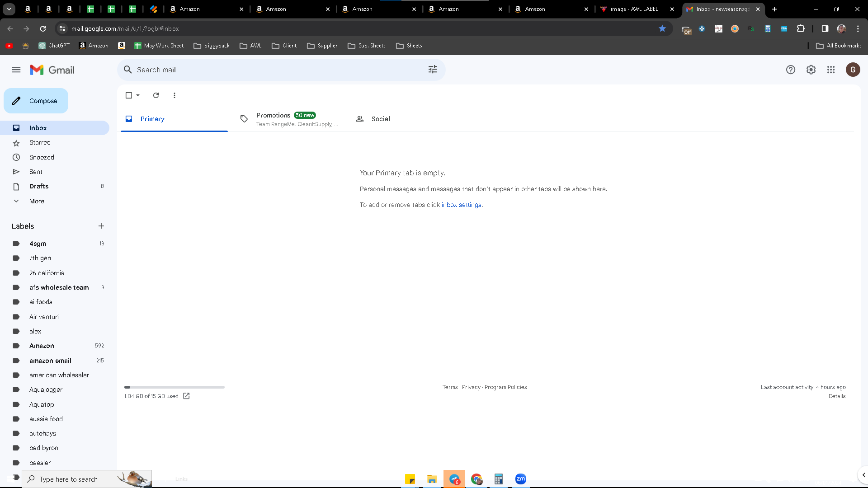Show the side panel arrow
868x488 pixels.
(x=863, y=475)
